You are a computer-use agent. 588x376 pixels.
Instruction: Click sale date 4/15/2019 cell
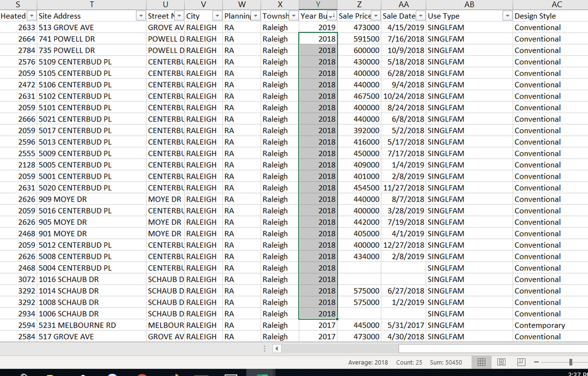pyautogui.click(x=404, y=27)
